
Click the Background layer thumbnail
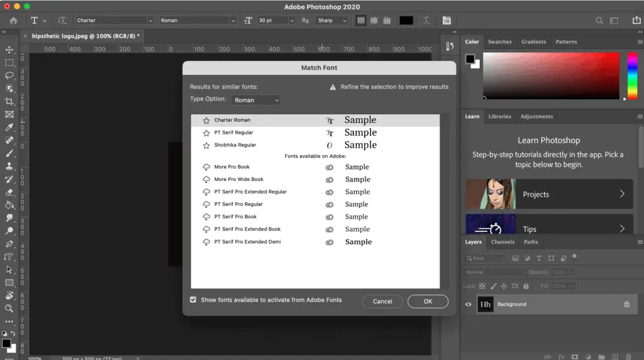485,304
